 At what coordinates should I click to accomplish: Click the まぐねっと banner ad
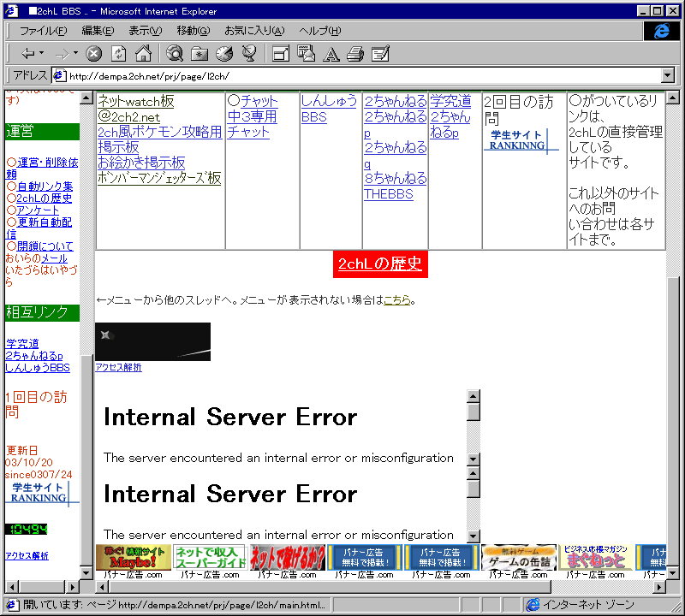595,558
